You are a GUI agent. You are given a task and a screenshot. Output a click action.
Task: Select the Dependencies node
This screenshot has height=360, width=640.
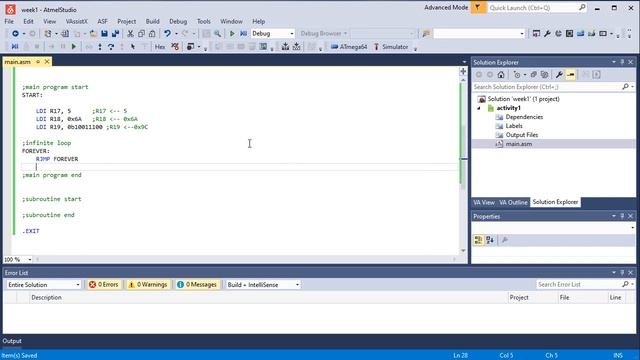pyautogui.click(x=524, y=117)
